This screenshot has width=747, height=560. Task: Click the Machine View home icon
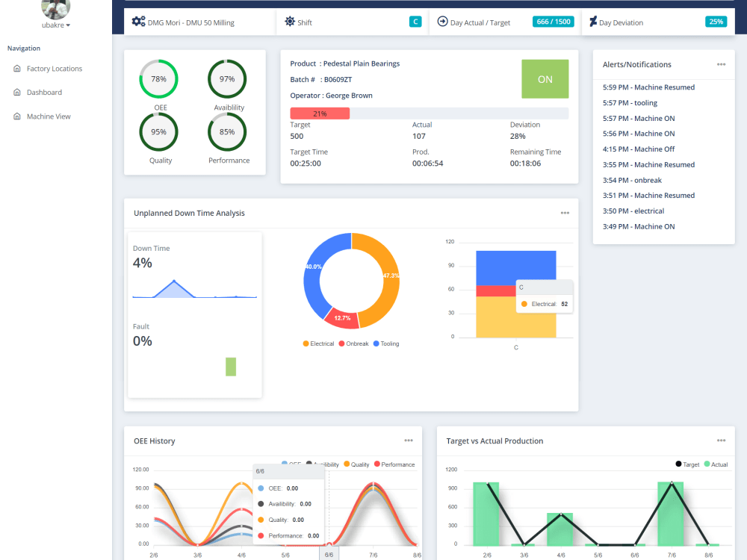17,116
